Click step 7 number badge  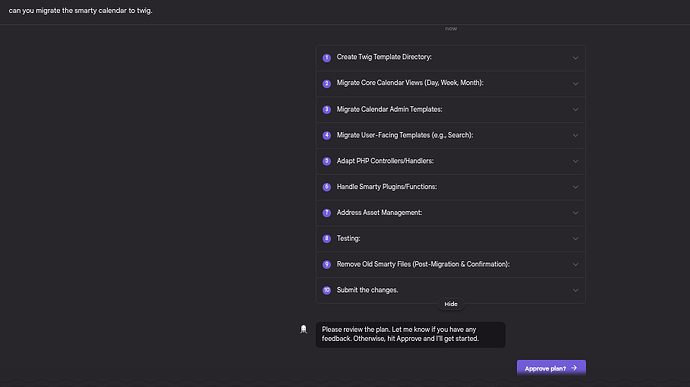(x=327, y=213)
